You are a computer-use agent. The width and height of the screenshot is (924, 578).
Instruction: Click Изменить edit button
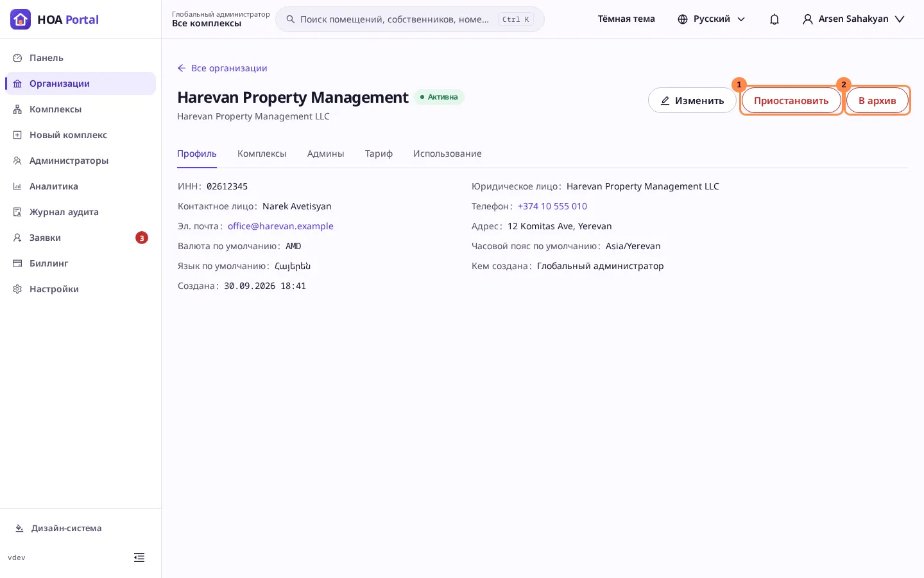pyautogui.click(x=692, y=101)
